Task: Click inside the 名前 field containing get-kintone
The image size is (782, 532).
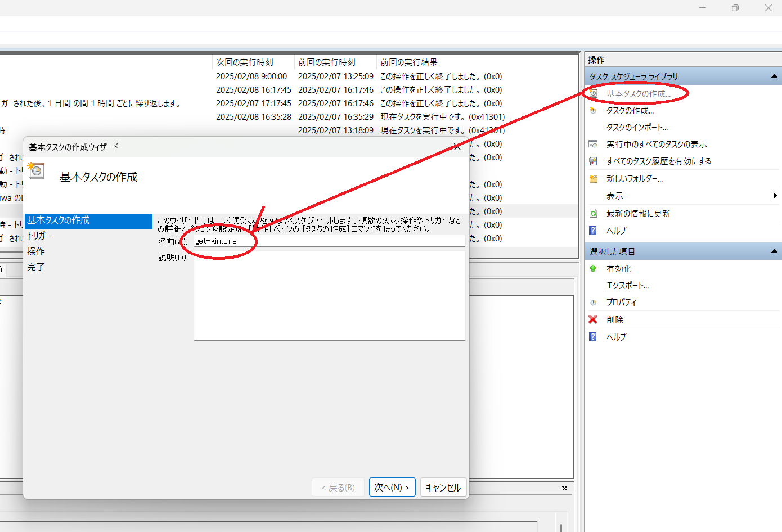Action: [x=281, y=240]
